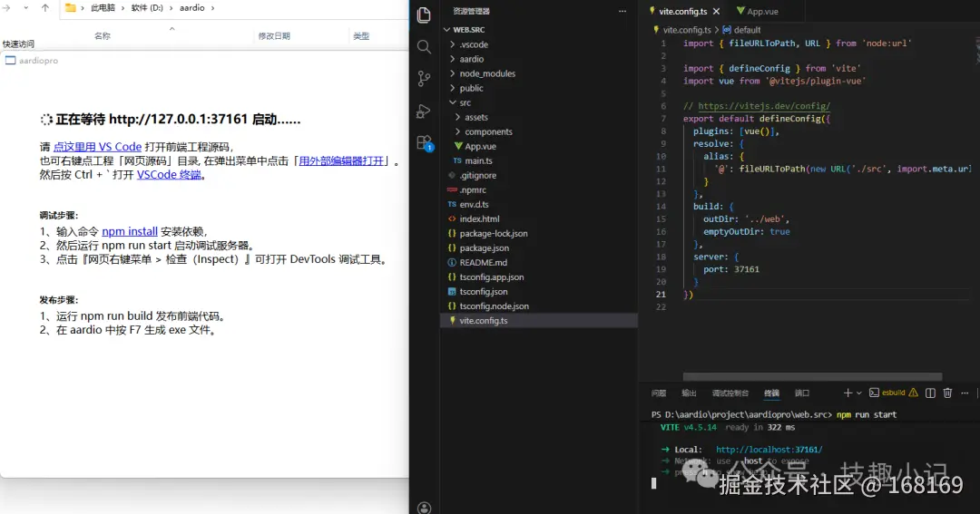
Task: Click the terminal warning triangle icon
Action: pyautogui.click(x=913, y=393)
